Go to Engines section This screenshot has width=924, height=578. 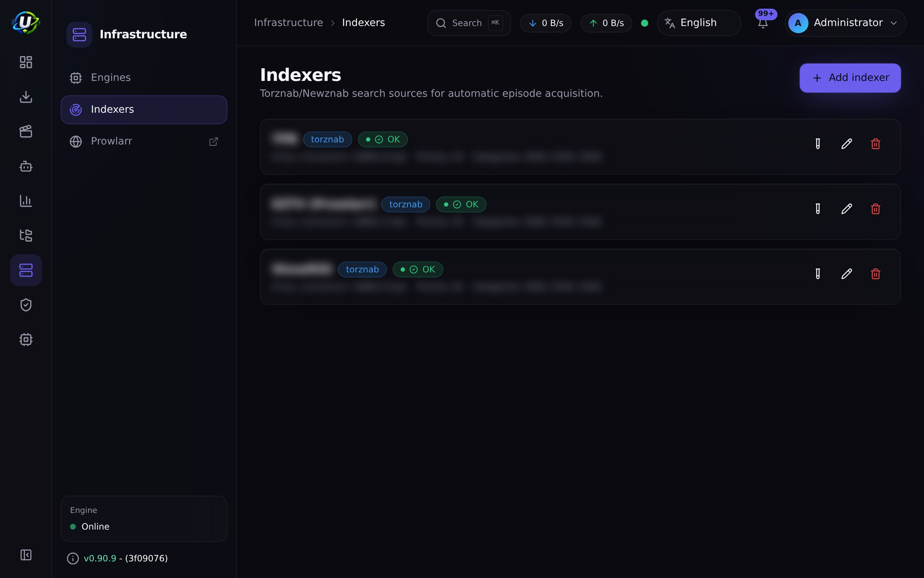point(144,78)
